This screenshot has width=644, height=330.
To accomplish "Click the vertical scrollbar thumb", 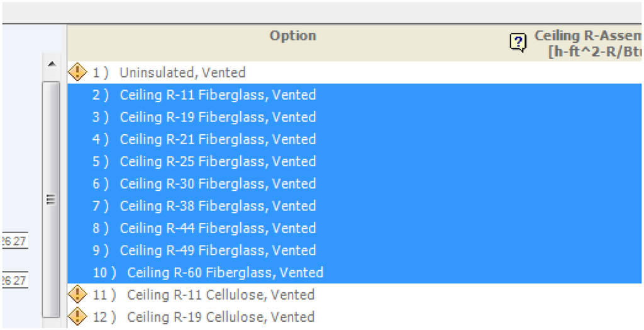I will pos(51,198).
